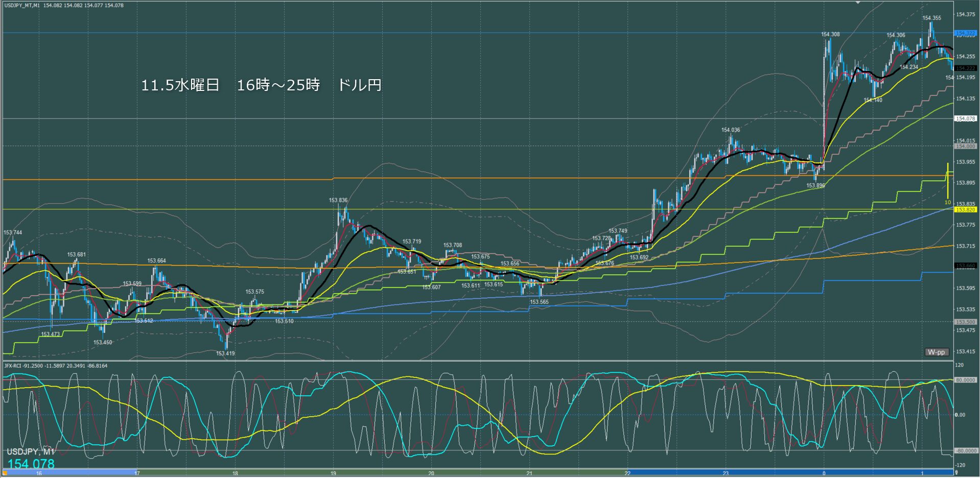This screenshot has height=478, width=980.
Task: Click the 153.419 low price label
Action: pyautogui.click(x=225, y=353)
